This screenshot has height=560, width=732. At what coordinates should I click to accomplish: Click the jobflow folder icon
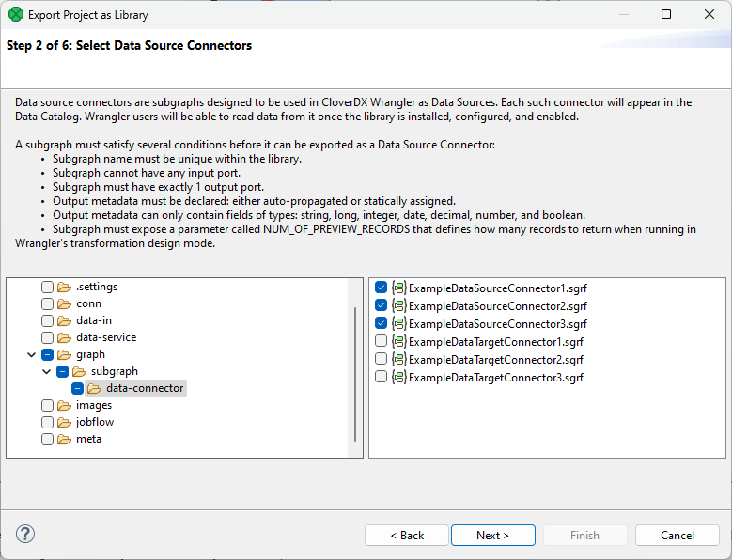coord(65,422)
